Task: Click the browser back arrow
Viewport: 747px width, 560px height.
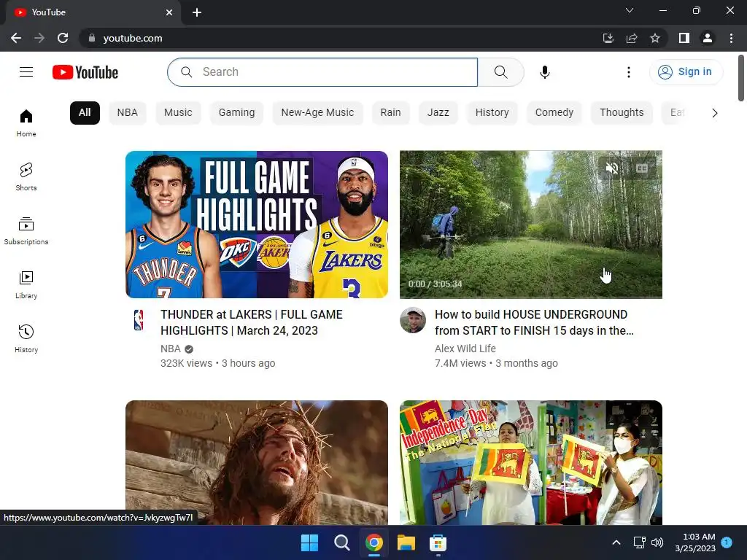Action: coord(16,38)
